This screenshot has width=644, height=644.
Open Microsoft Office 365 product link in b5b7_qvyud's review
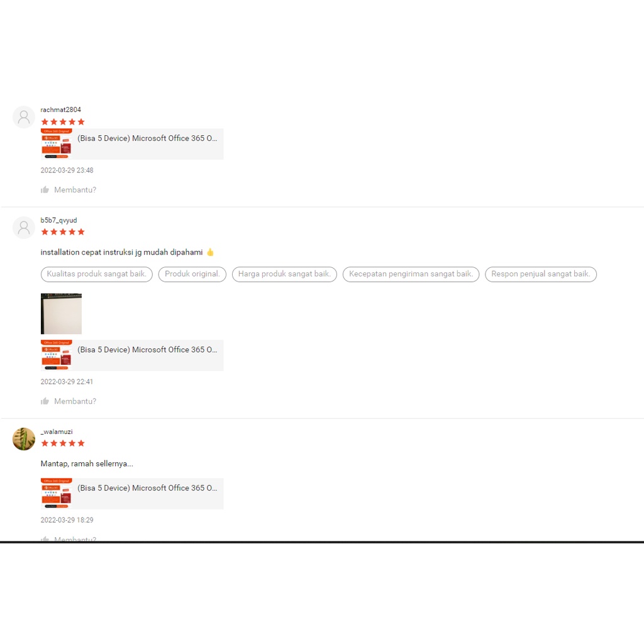click(147, 350)
